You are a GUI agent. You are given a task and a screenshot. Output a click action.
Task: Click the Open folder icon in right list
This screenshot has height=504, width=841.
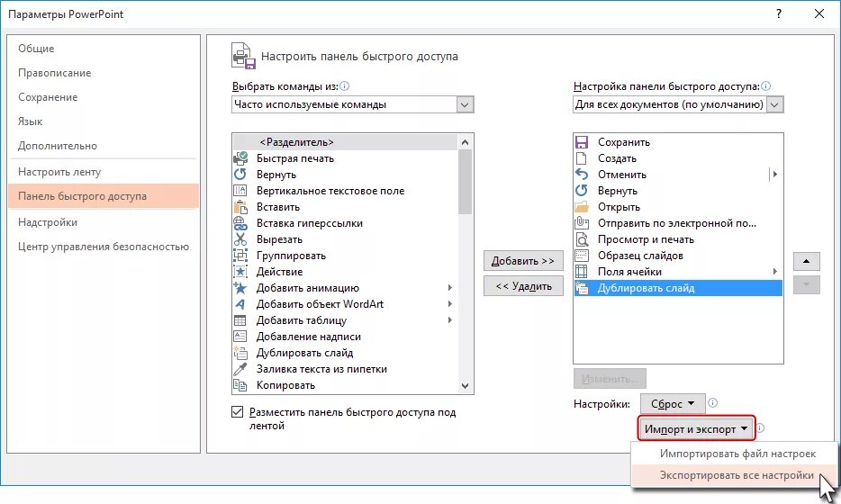(582, 207)
